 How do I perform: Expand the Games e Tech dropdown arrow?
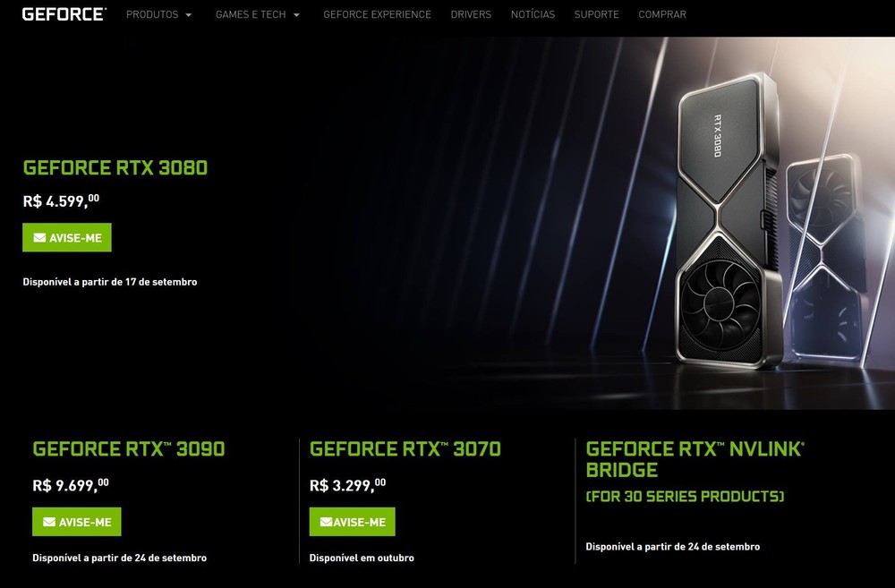296,15
